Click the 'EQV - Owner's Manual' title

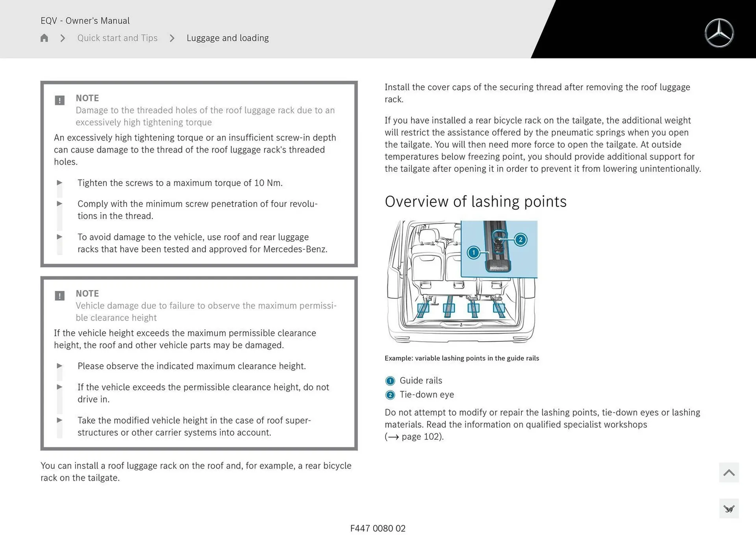coord(85,20)
